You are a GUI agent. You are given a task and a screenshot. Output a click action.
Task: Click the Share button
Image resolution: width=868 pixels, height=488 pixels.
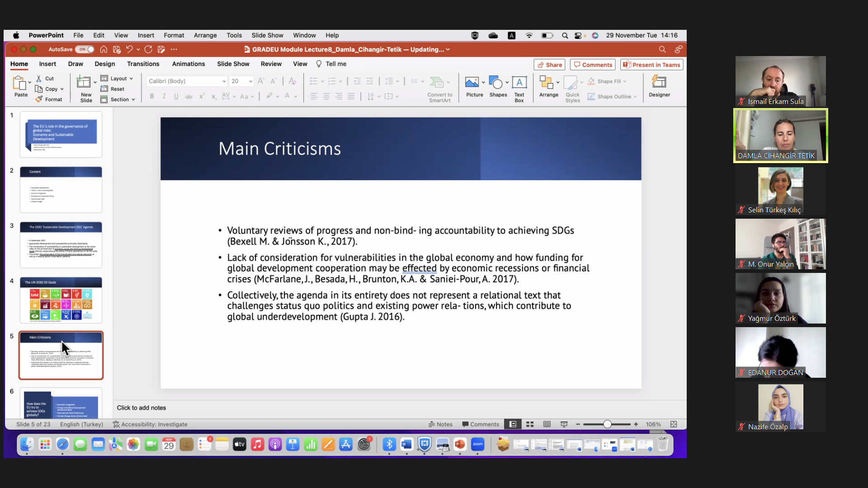point(549,65)
